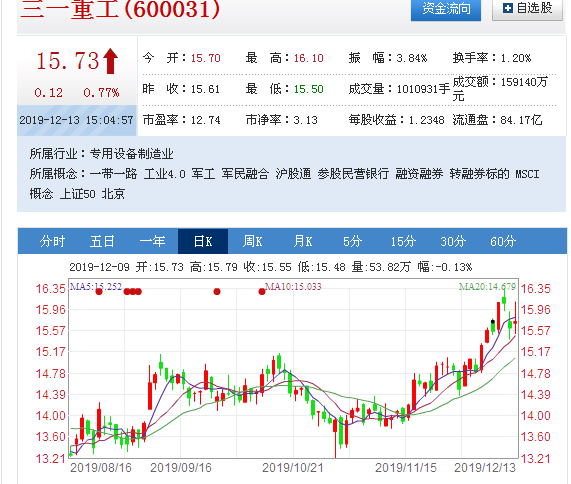Click the K-line data readout for 2019-12-09
This screenshot has height=484, width=571.
271,267
